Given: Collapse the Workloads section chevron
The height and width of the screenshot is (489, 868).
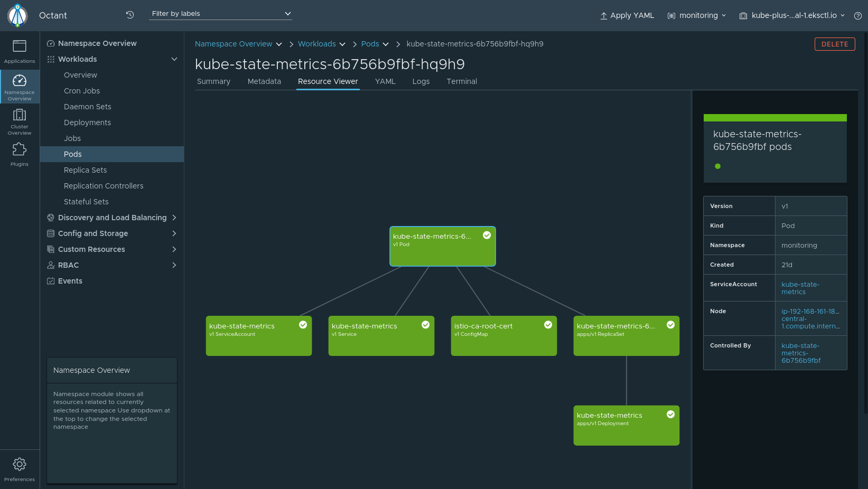Looking at the screenshot, I should pyautogui.click(x=174, y=59).
